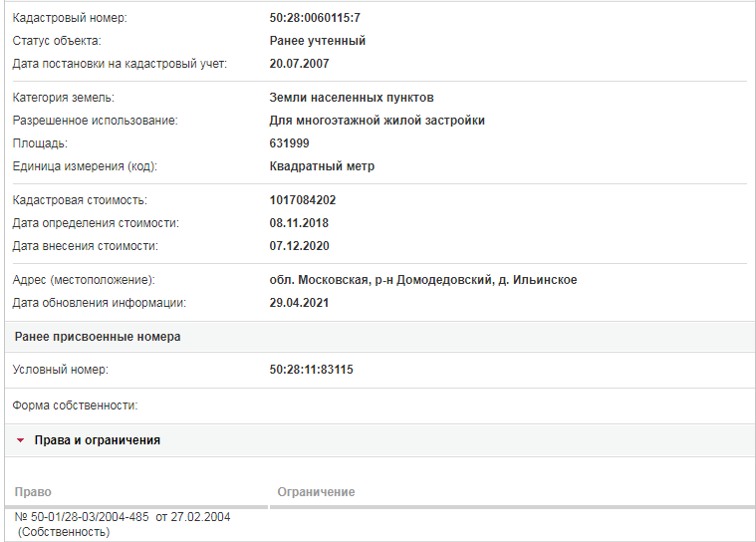Click Для многоэтажной жилой застройки text

tap(378, 121)
